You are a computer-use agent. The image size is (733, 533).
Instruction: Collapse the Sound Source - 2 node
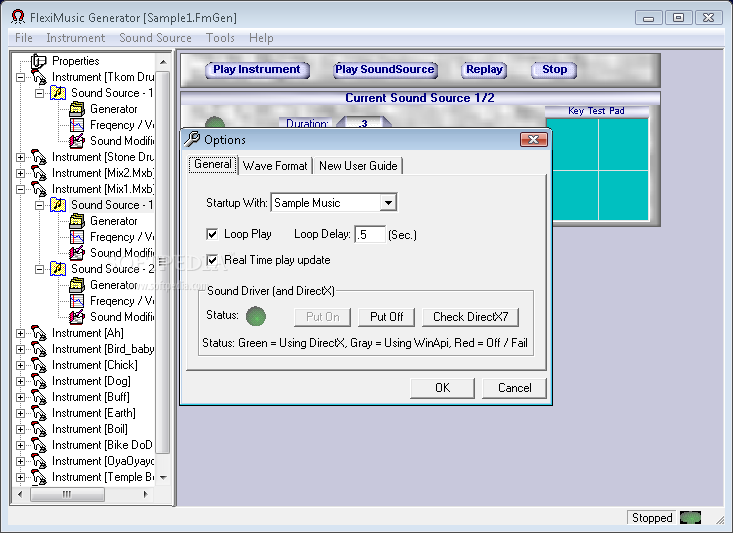point(40,269)
